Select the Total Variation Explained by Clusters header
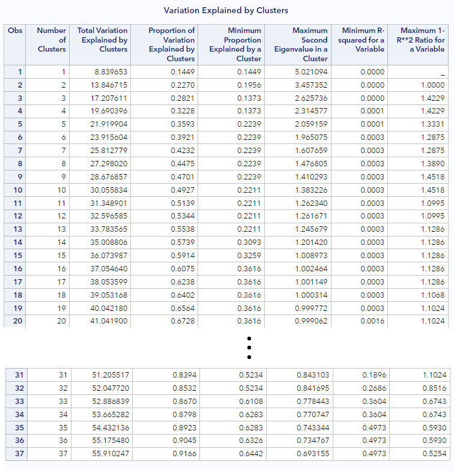Screen dimensions: 454x476 point(100,44)
